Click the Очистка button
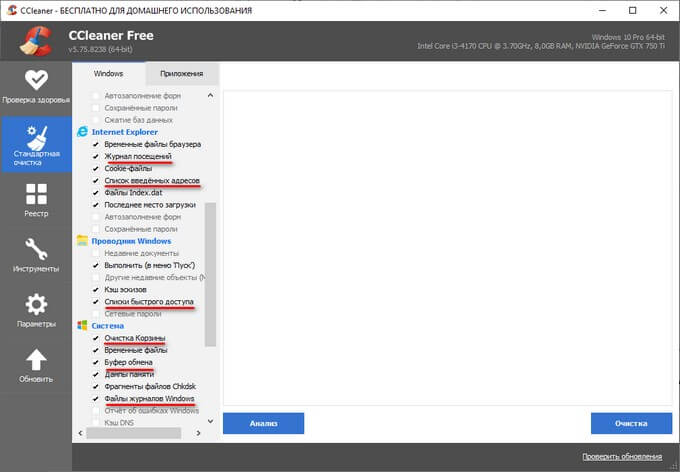The height and width of the screenshot is (472, 680). click(631, 423)
